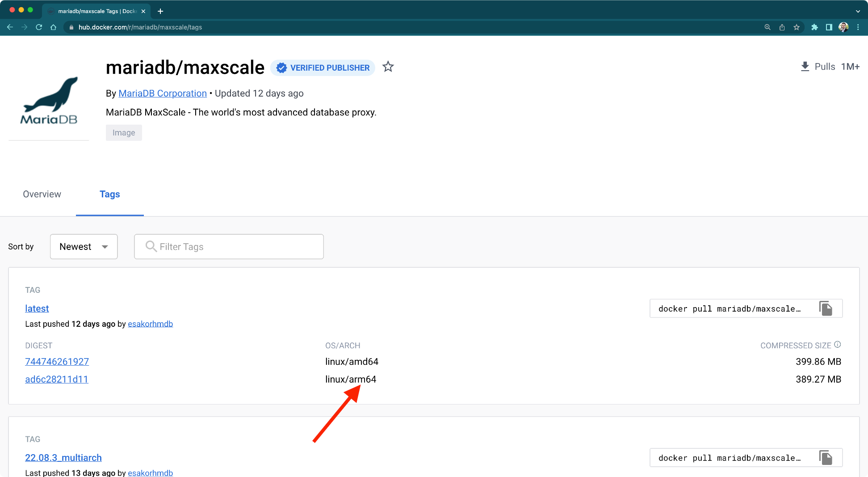Click the Compressed Size info icon
The height and width of the screenshot is (477, 868).
click(838, 344)
